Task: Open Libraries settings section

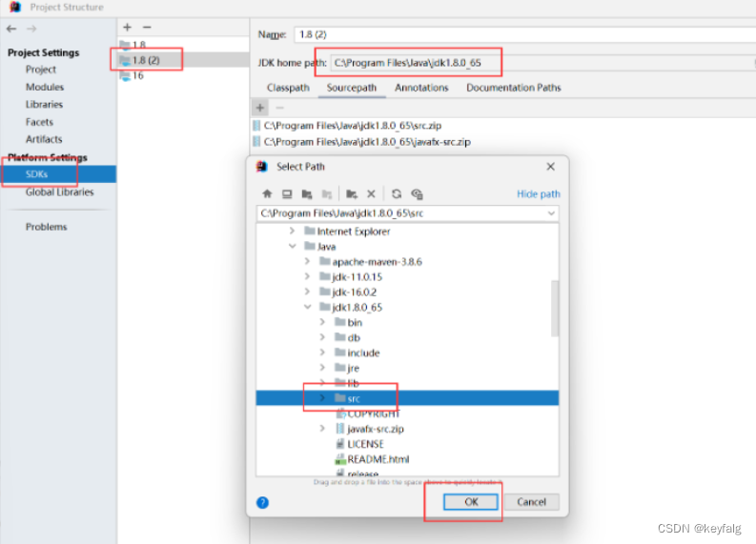Action: point(45,105)
